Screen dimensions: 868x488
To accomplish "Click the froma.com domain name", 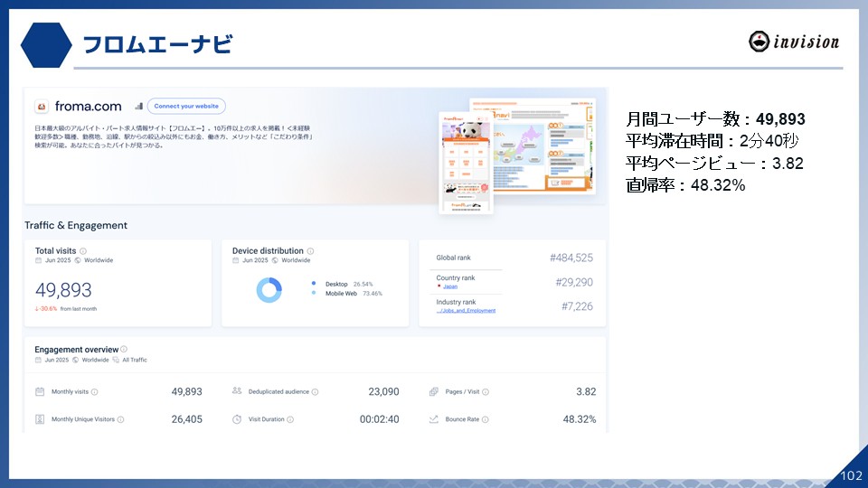I will 88,107.
